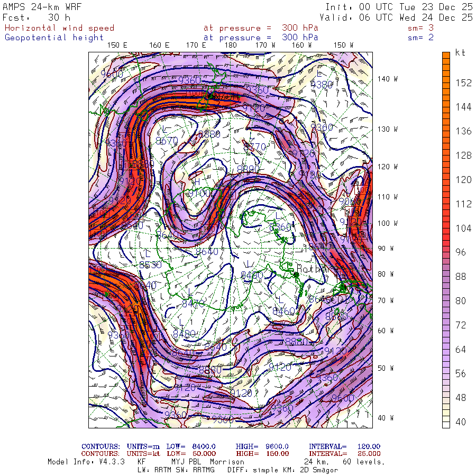476x476 pixels.
Task: Click the Init 00 UTC Tue 23 Dec 25 line
Action: (399, 7)
